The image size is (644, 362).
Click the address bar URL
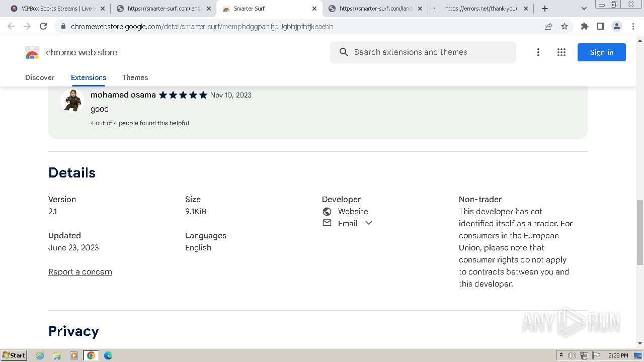click(202, 27)
